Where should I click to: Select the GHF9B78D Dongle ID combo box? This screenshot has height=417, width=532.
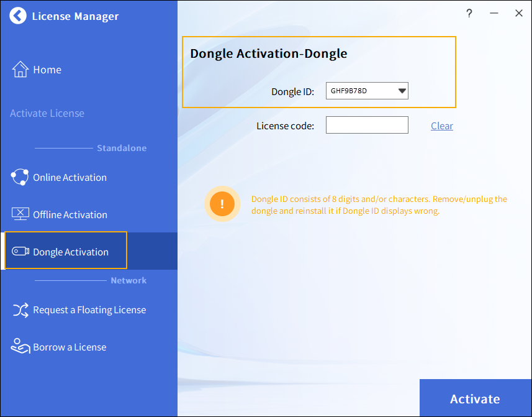click(x=360, y=91)
